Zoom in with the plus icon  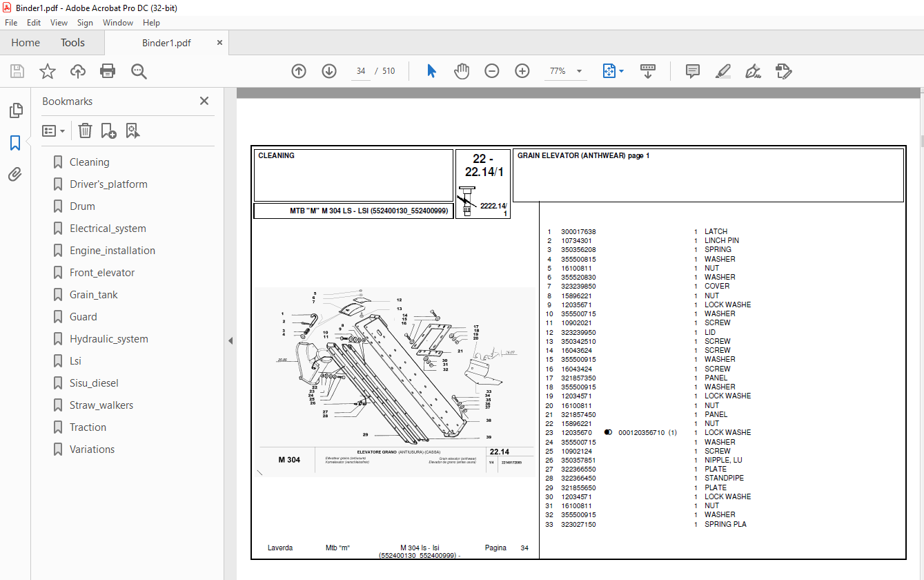click(x=522, y=71)
